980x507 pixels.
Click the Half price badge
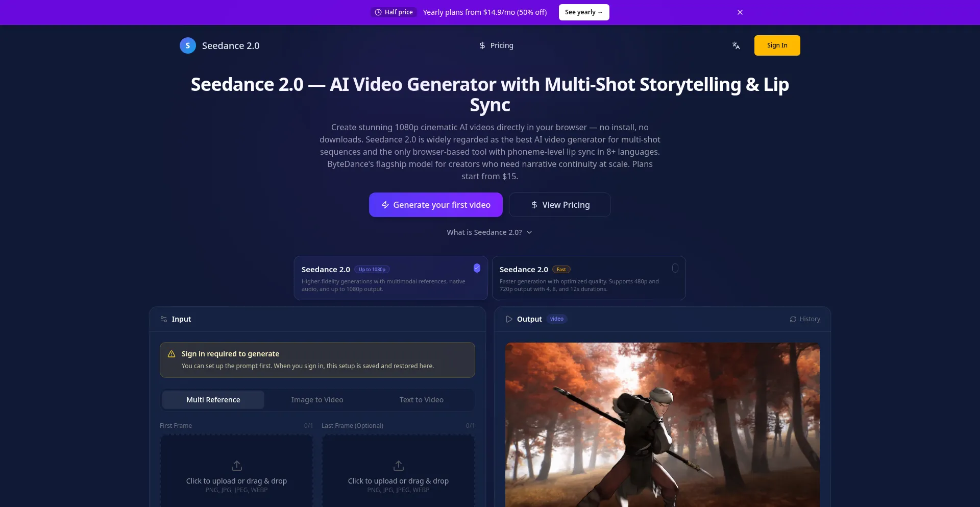[394, 12]
